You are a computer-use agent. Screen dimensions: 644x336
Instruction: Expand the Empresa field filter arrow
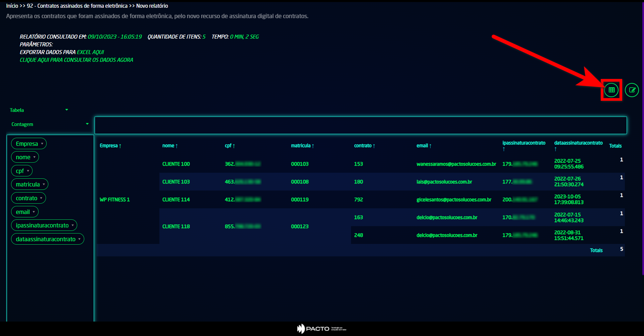pos(42,144)
